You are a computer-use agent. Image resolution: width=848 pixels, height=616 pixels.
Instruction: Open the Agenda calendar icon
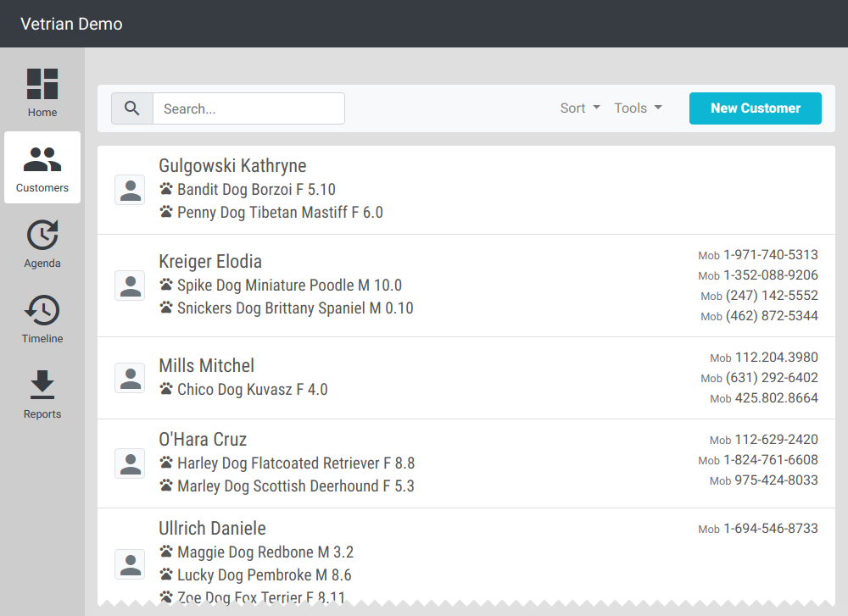click(x=42, y=235)
